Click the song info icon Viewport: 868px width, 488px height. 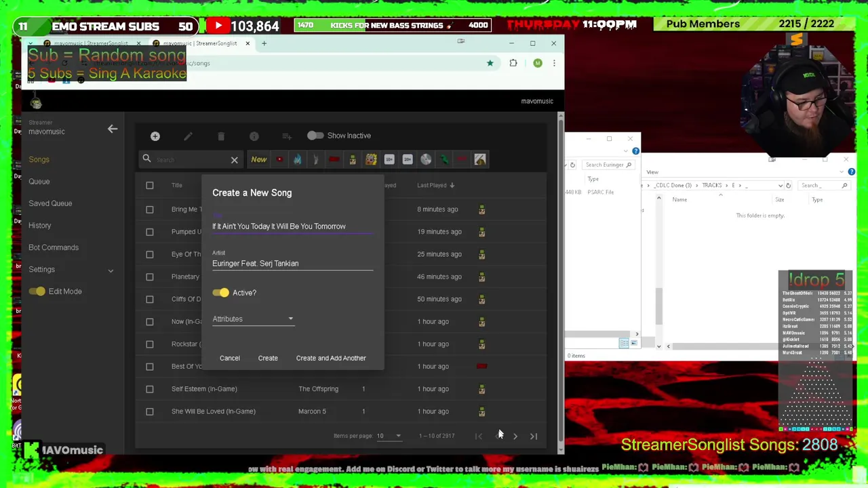[254, 136]
